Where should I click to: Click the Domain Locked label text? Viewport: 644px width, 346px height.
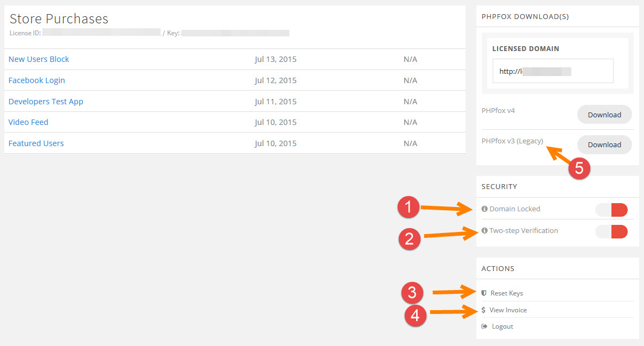click(x=515, y=209)
